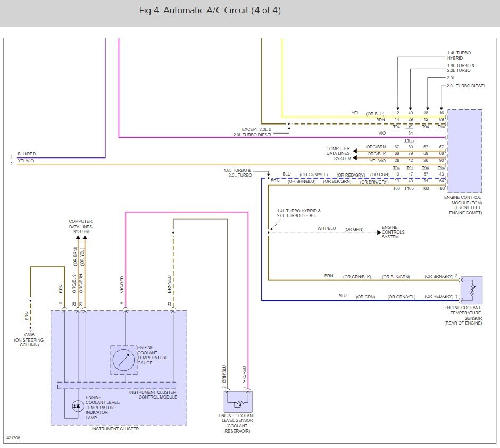
Task: Click the 1.4L Turbo Hybrid engine label
Action: (x=459, y=55)
